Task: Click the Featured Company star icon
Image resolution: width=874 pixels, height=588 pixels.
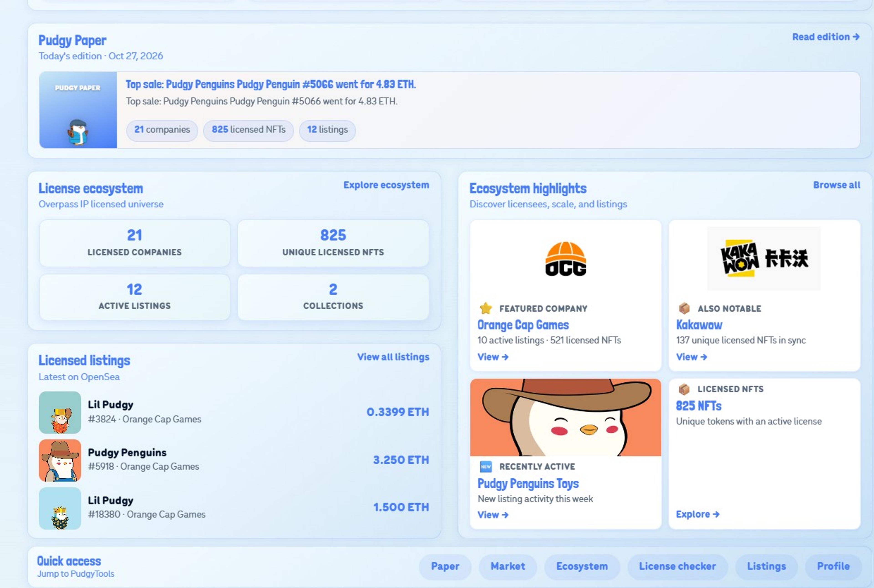Action: [485, 308]
